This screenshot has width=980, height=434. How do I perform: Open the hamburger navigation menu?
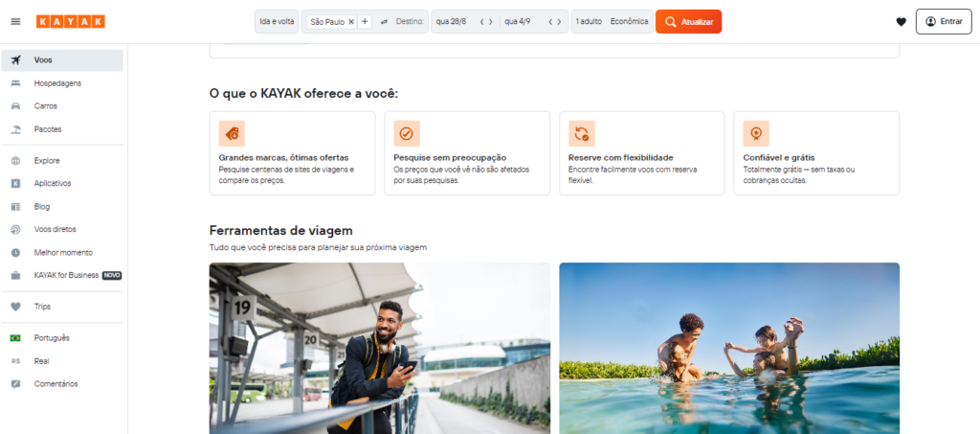click(15, 21)
